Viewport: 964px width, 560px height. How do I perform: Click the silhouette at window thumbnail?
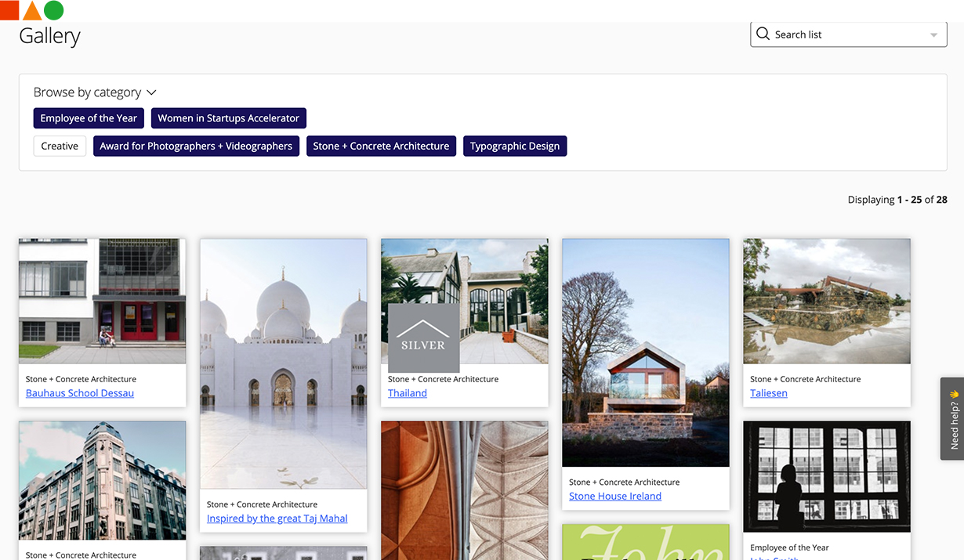pos(826,476)
